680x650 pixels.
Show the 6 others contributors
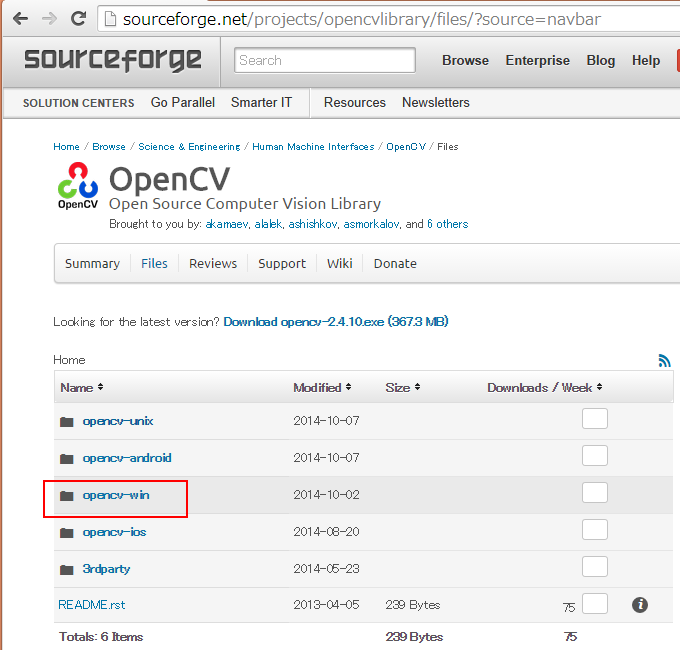[x=448, y=224]
